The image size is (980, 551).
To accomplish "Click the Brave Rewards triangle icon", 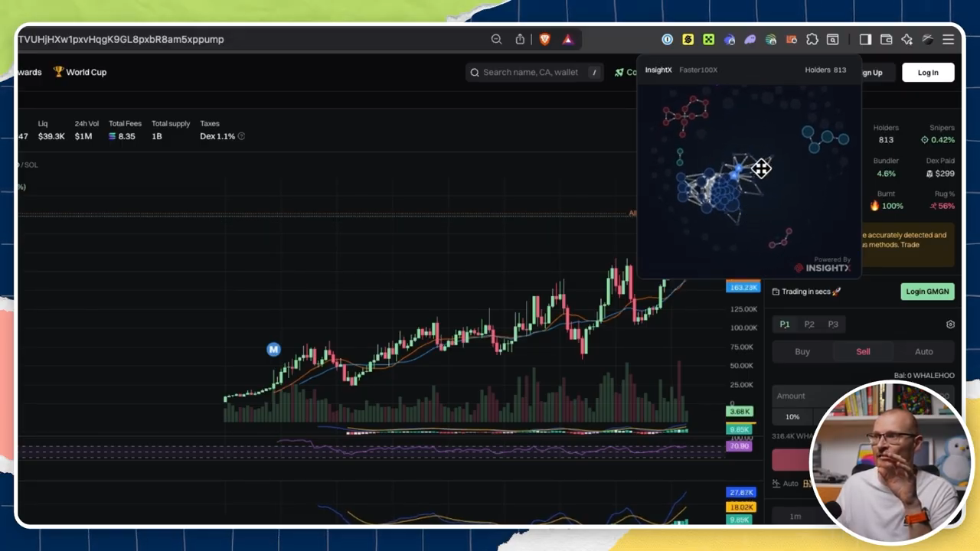I will click(568, 39).
